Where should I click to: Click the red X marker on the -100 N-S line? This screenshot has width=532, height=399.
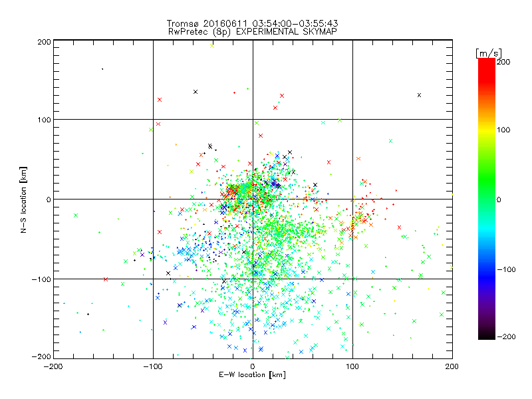point(106,279)
